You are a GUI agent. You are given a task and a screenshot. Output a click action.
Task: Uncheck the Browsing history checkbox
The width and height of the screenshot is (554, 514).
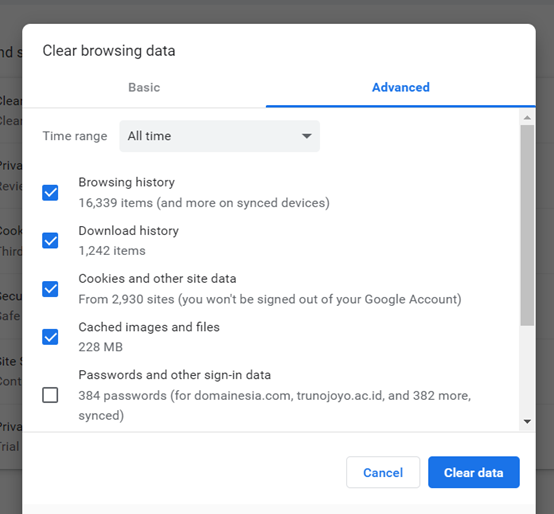click(x=50, y=193)
